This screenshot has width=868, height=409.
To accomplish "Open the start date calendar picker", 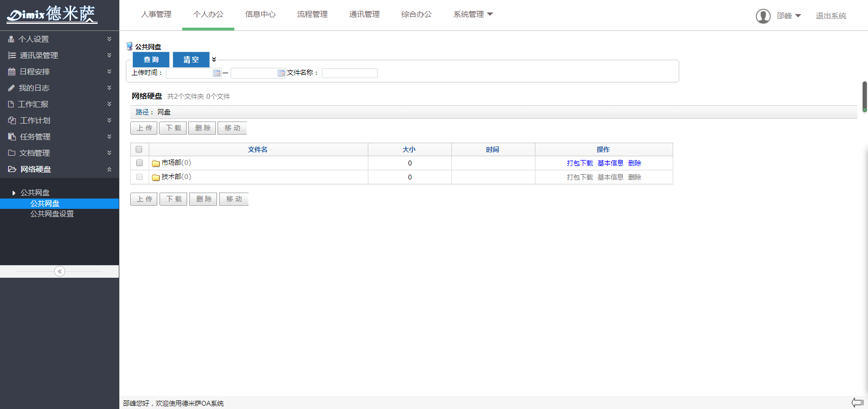I will pyautogui.click(x=216, y=73).
